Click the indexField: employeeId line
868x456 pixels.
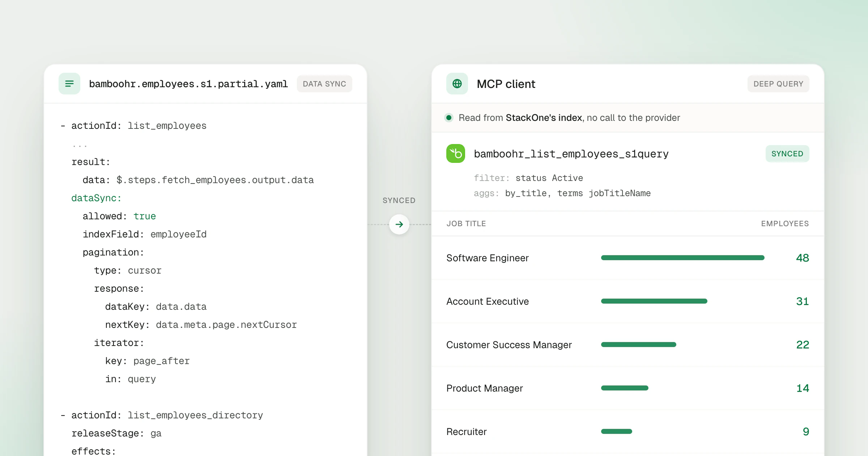pyautogui.click(x=145, y=234)
